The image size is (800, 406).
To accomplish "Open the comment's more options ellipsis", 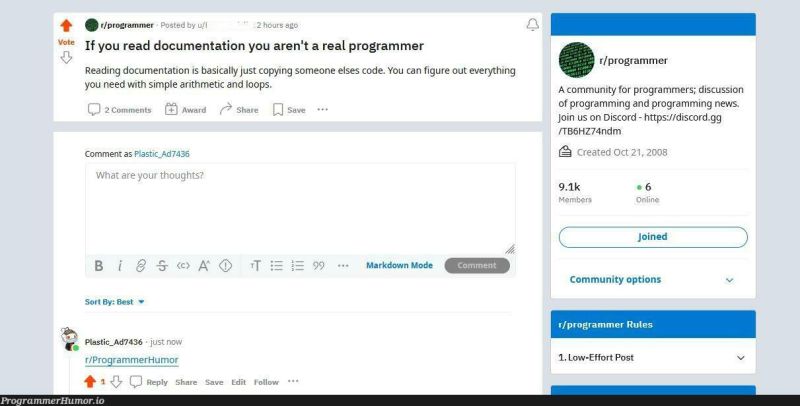I will coord(293,381).
